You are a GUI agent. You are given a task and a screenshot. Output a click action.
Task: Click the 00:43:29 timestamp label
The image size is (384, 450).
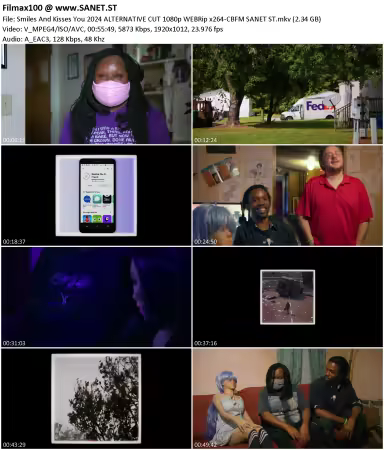pyautogui.click(x=14, y=445)
